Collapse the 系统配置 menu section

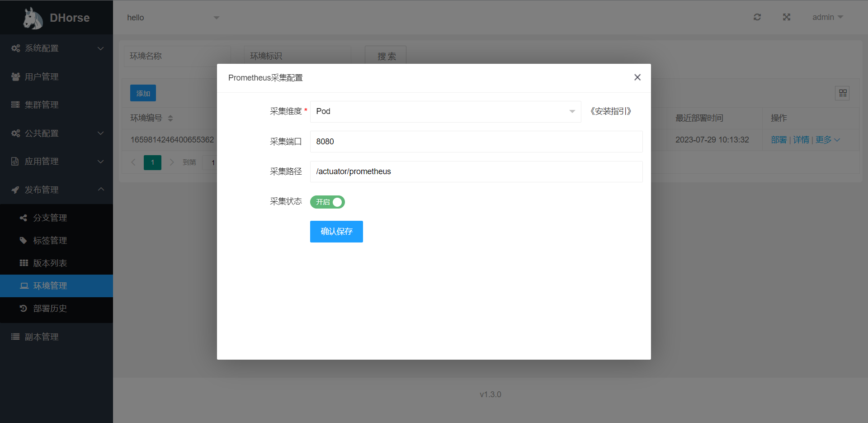click(x=101, y=48)
